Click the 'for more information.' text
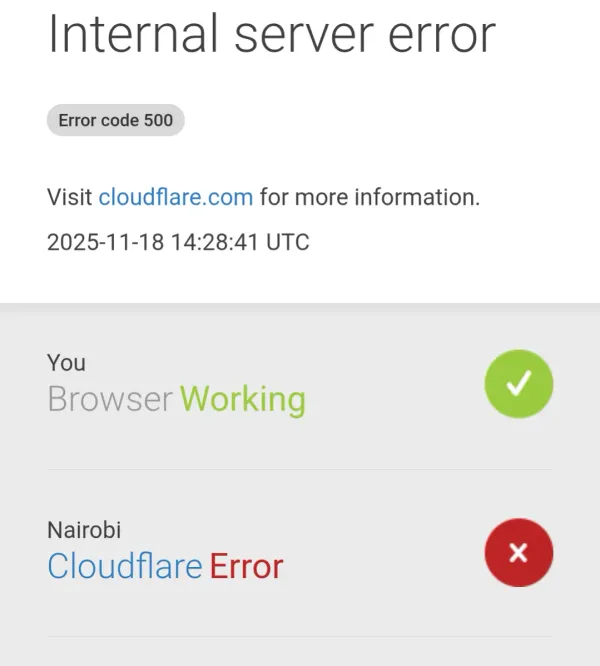The height and width of the screenshot is (666, 600). (x=370, y=197)
